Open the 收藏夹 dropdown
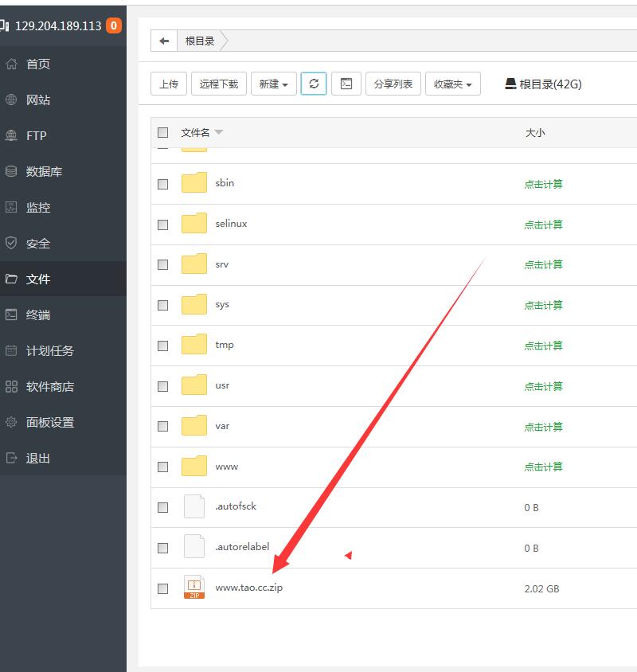The height and width of the screenshot is (672, 637). point(453,84)
